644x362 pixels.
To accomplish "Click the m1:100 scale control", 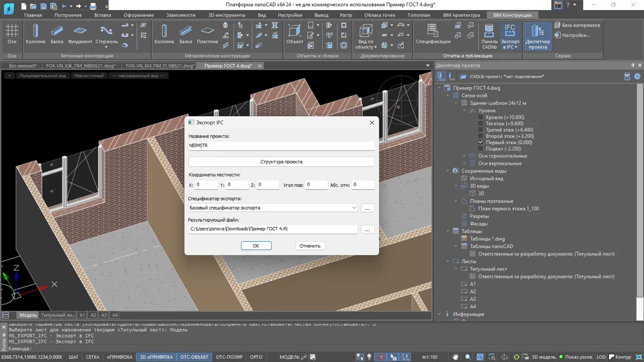I will [430, 357].
